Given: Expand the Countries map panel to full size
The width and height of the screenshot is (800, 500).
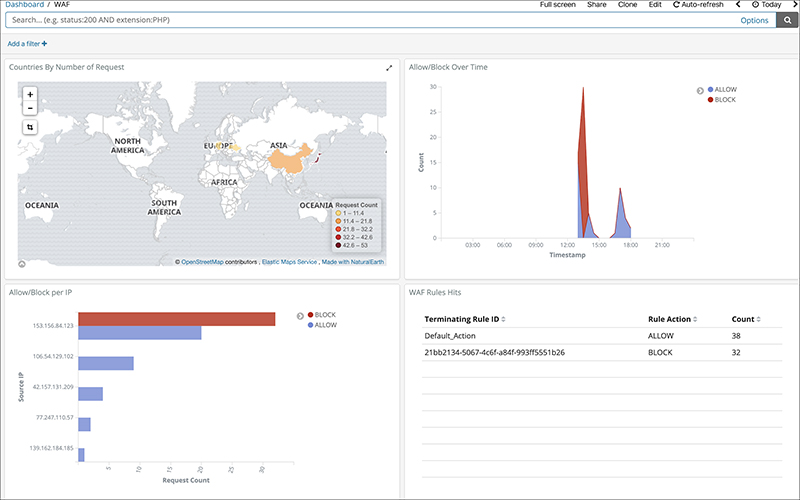Looking at the screenshot, I should click(x=389, y=68).
